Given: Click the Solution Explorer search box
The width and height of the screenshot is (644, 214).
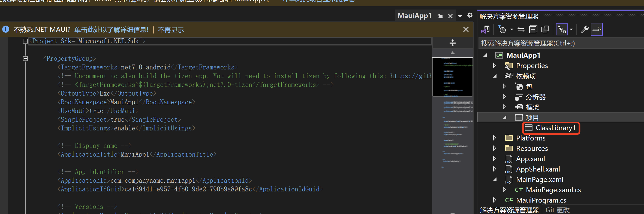Looking at the screenshot, I should click(x=561, y=43).
